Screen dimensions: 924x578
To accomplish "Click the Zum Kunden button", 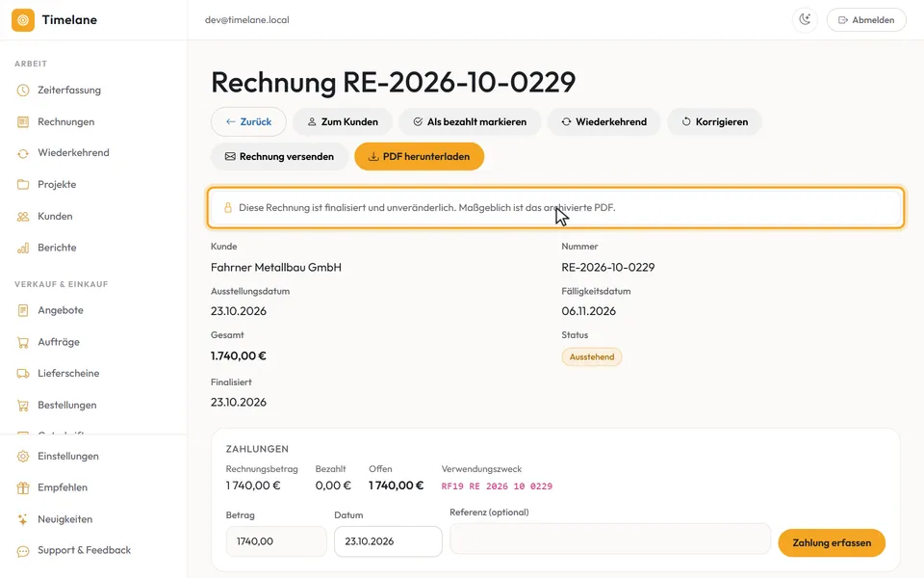I will pos(343,122).
